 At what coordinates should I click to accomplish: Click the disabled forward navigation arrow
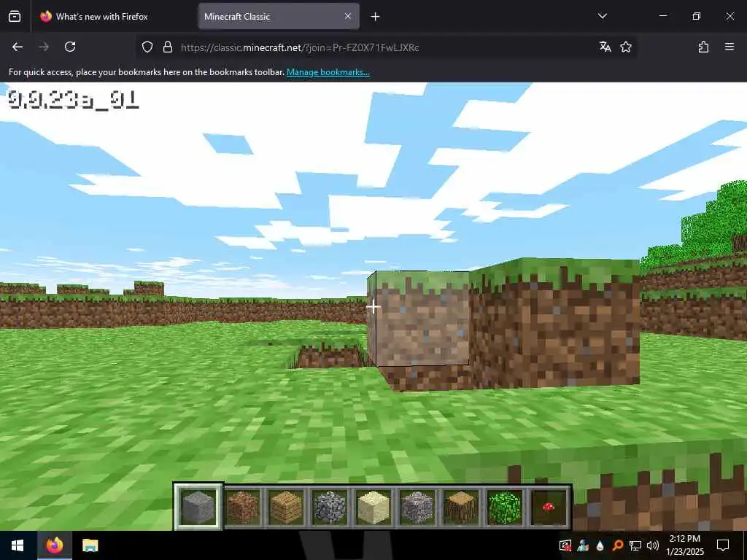click(44, 47)
